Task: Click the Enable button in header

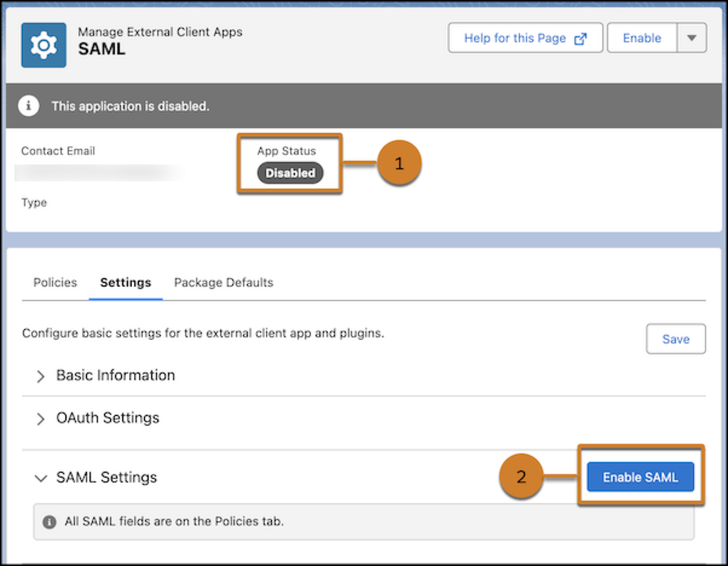Action: 642,38
